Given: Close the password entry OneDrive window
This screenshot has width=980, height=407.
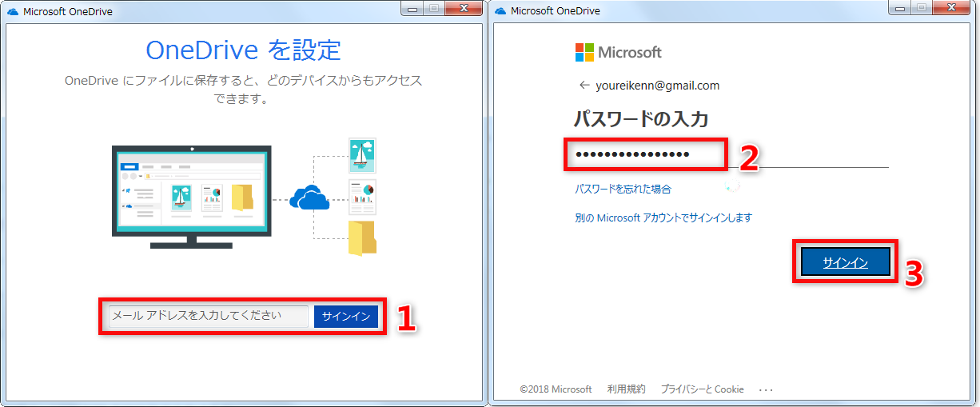Looking at the screenshot, I should (x=951, y=9).
